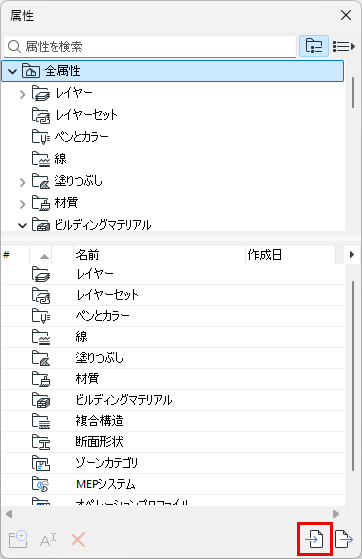
Task: Select the ゾーンカテゴリ row name
Action: pos(107,463)
